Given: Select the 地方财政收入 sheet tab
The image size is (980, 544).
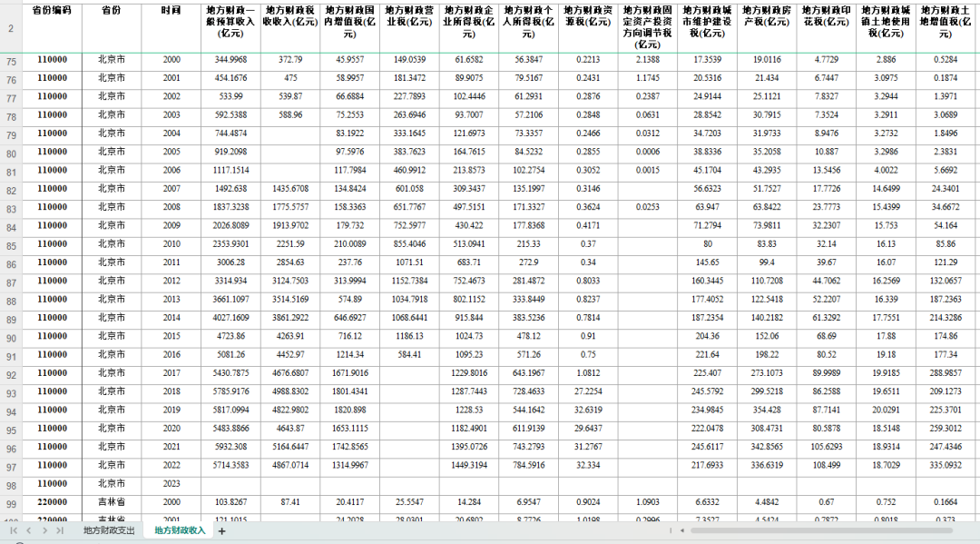Looking at the screenshot, I should point(180,530).
